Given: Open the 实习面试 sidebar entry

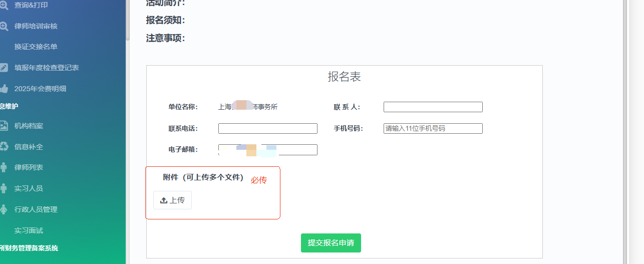Looking at the screenshot, I should pyautogui.click(x=29, y=230).
